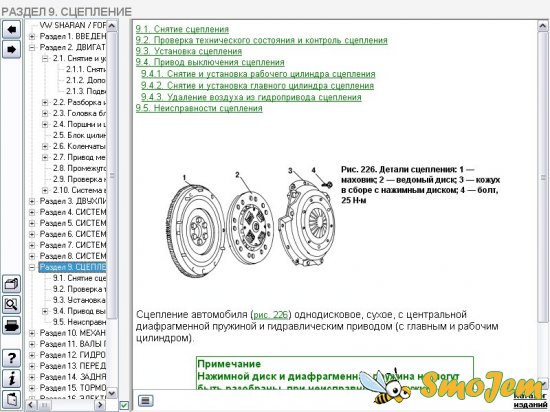Image resolution: width=550 pixels, height=412 pixels.
Task: Click tree horizontal scroll-left arrow
Action: pos(31,405)
